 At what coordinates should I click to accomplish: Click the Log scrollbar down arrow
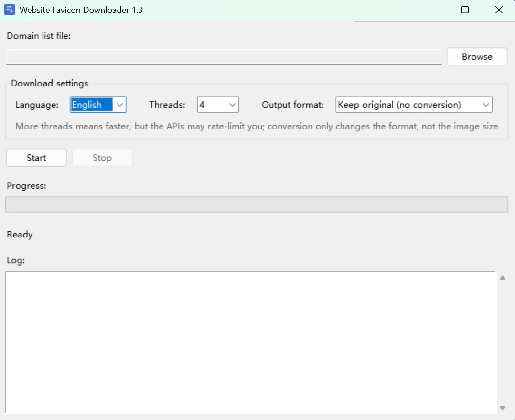[x=503, y=408]
